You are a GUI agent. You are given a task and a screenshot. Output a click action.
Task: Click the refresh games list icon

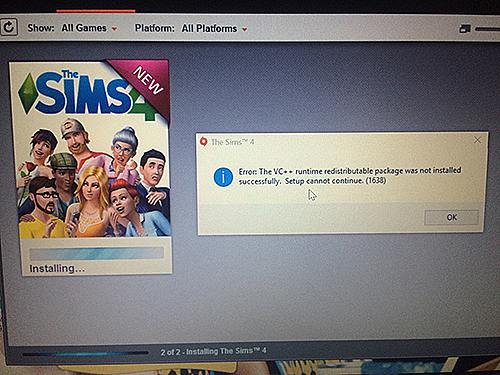pyautogui.click(x=9, y=27)
